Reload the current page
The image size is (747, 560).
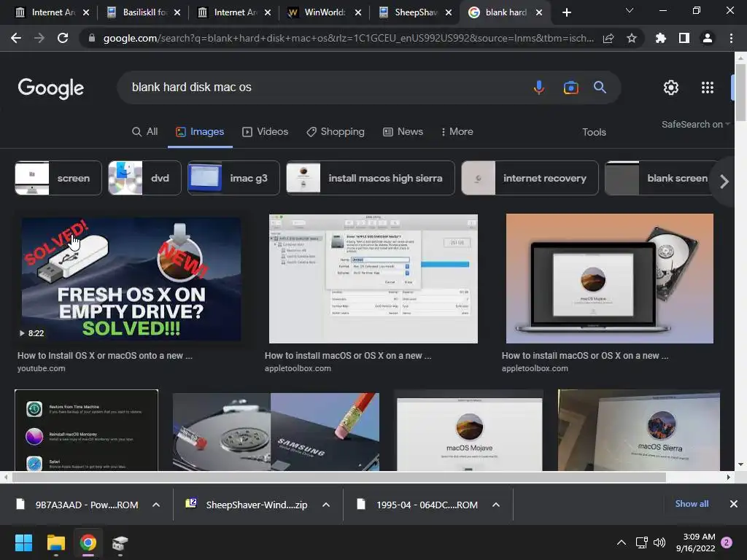point(63,38)
